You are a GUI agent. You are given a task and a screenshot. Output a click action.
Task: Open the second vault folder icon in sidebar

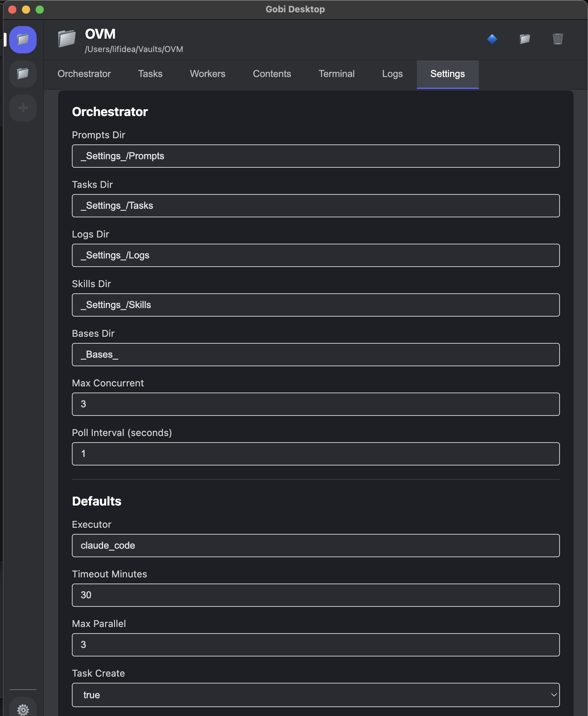[23, 74]
